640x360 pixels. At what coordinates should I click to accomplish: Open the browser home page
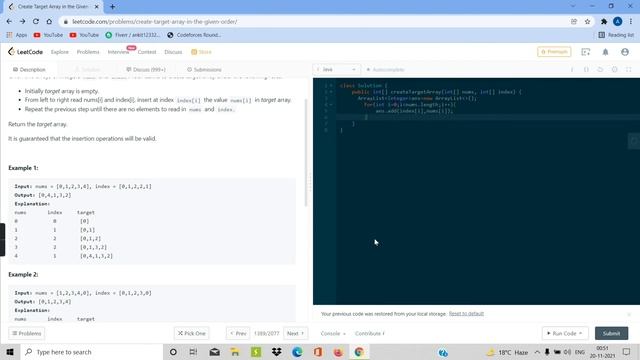tap(49, 22)
